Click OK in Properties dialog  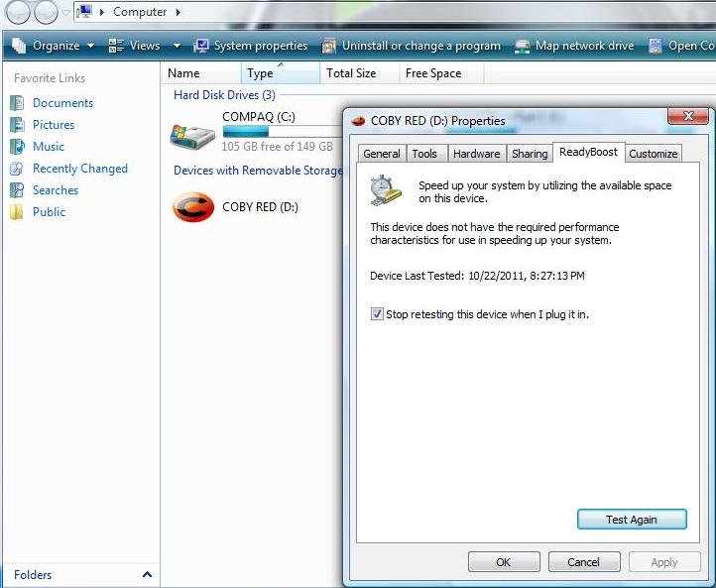click(x=503, y=562)
